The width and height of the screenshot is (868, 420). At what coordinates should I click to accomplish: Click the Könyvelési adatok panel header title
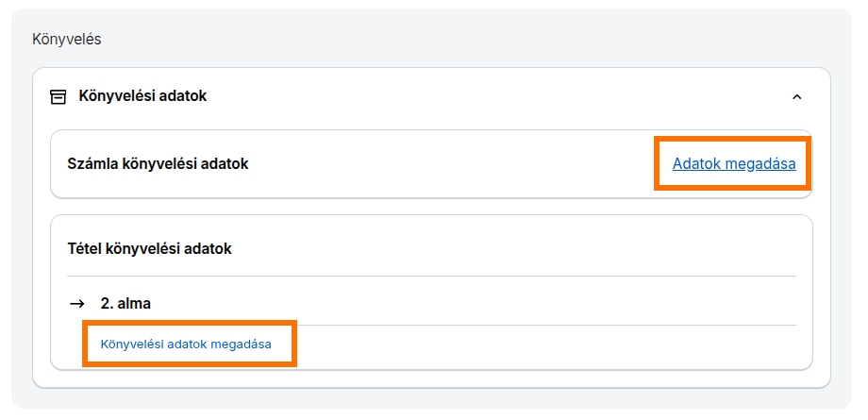(x=142, y=96)
